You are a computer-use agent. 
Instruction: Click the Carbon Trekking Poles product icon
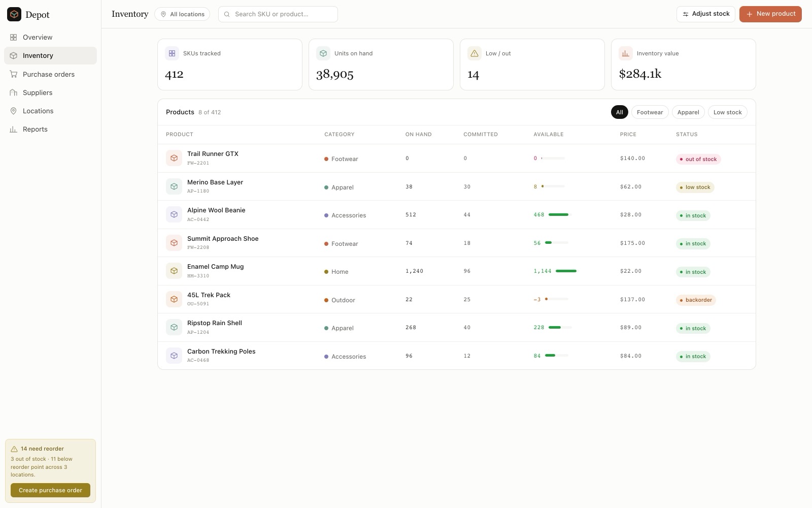(174, 356)
